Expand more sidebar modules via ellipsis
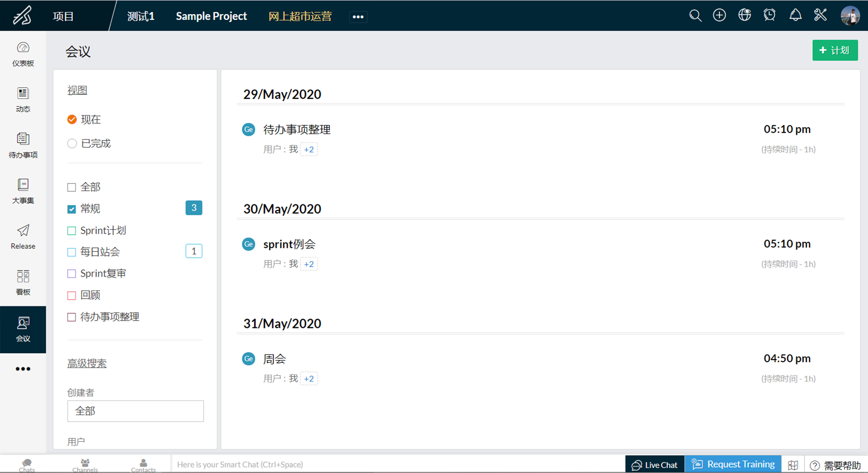This screenshot has height=473, width=868. tap(23, 369)
